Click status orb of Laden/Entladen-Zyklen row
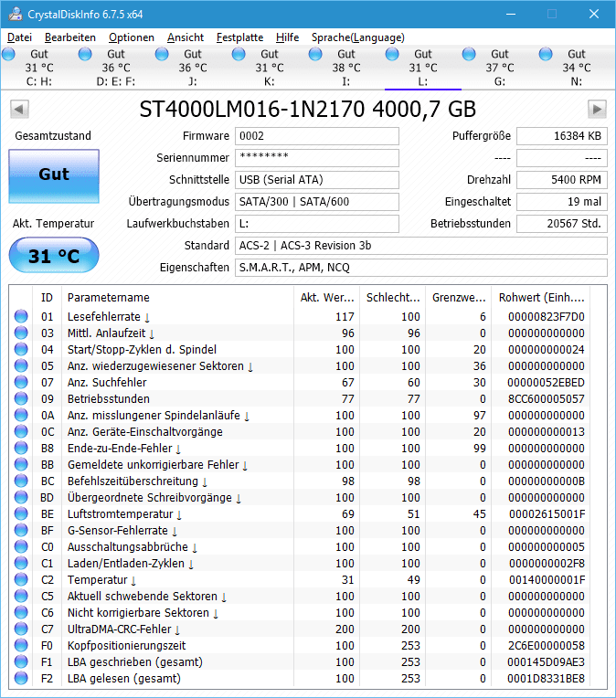The width and height of the screenshot is (616, 698). [21, 563]
